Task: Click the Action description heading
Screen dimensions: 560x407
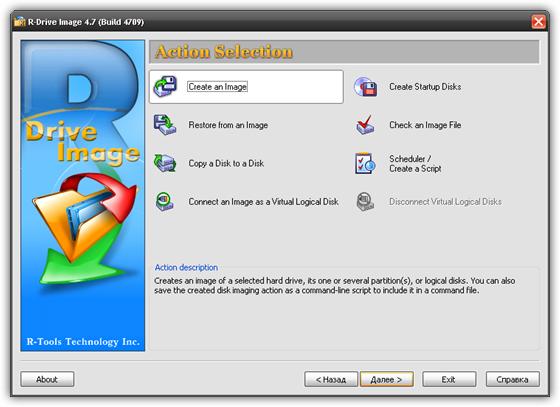Action: click(x=186, y=267)
